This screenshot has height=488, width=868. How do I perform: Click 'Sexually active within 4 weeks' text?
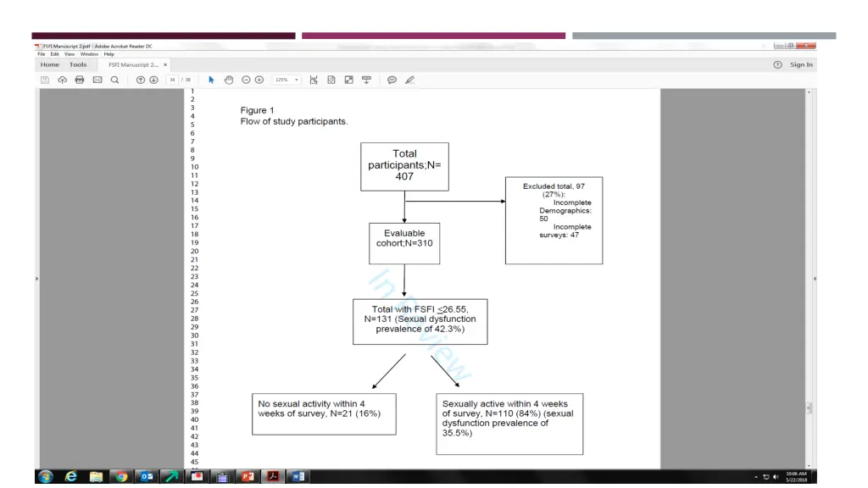[505, 404]
